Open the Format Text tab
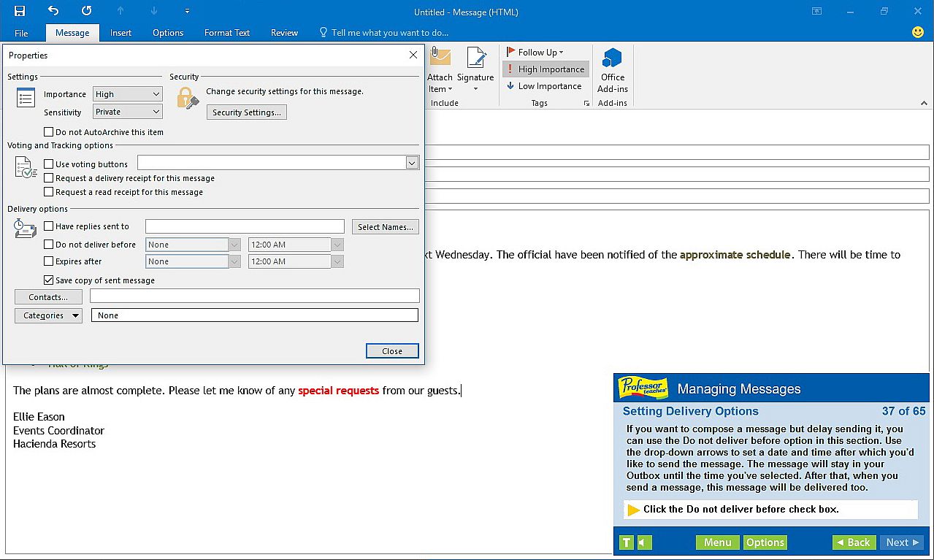The height and width of the screenshot is (560, 934). (226, 33)
